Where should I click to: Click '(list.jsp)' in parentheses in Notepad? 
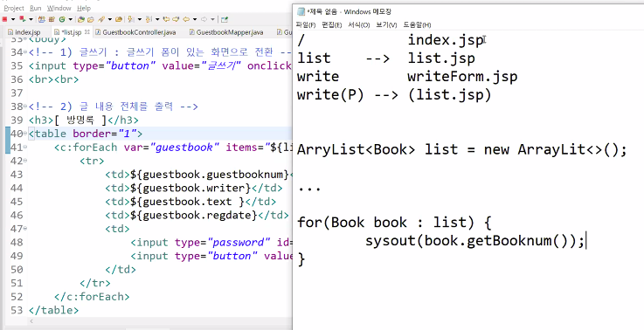[449, 95]
